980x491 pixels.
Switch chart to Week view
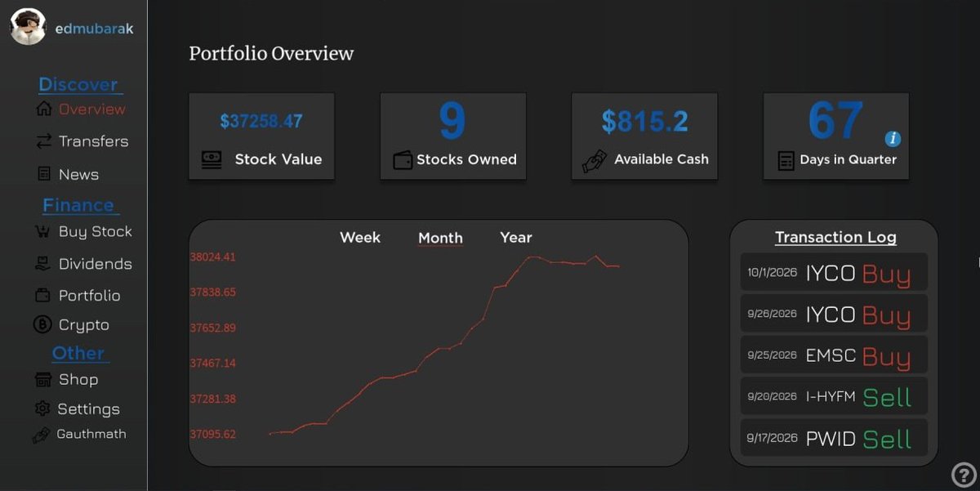click(360, 237)
